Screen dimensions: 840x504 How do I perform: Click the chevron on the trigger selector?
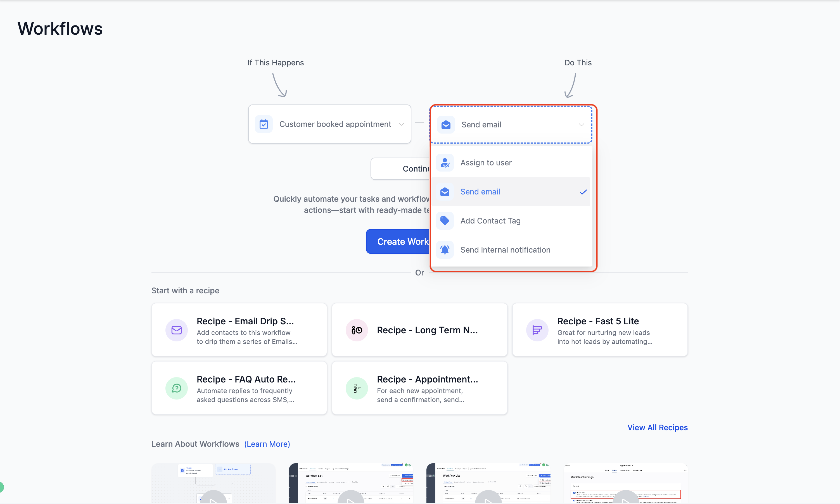402,124
